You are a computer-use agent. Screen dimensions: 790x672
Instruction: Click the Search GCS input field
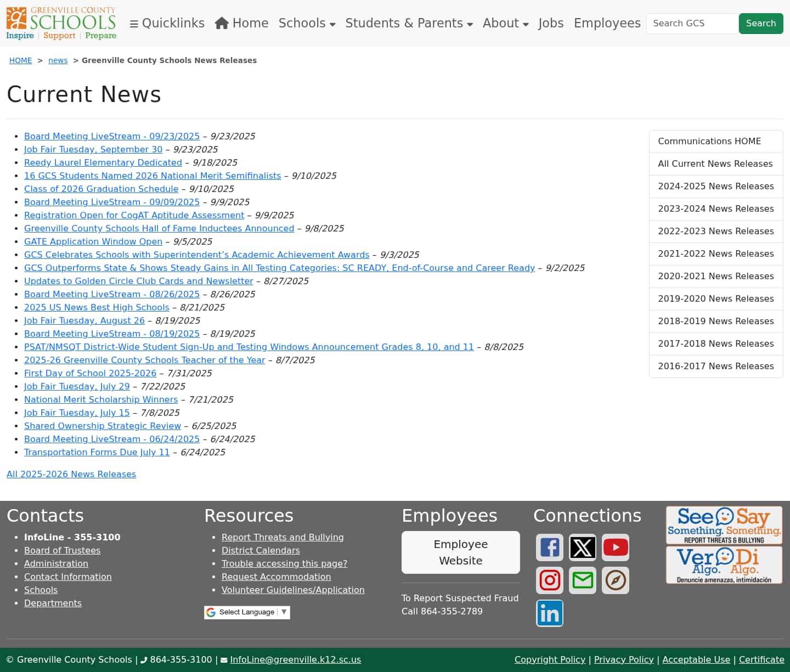pyautogui.click(x=692, y=24)
